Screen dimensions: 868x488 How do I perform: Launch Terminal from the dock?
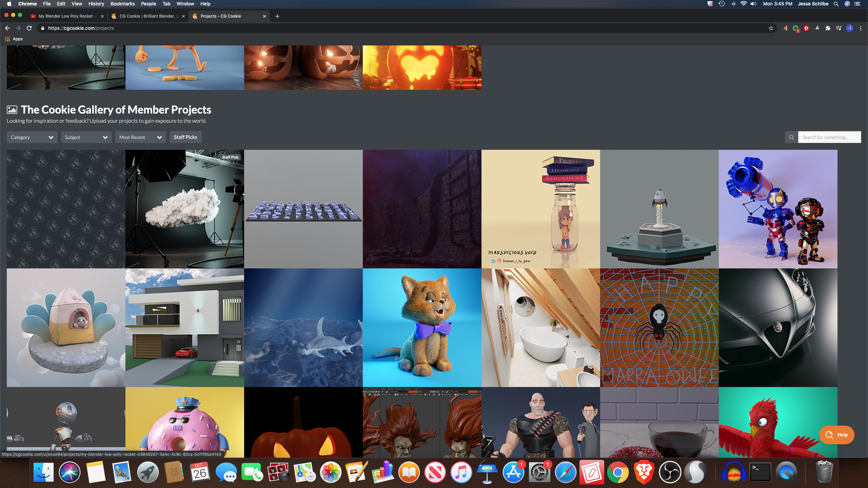(x=760, y=472)
